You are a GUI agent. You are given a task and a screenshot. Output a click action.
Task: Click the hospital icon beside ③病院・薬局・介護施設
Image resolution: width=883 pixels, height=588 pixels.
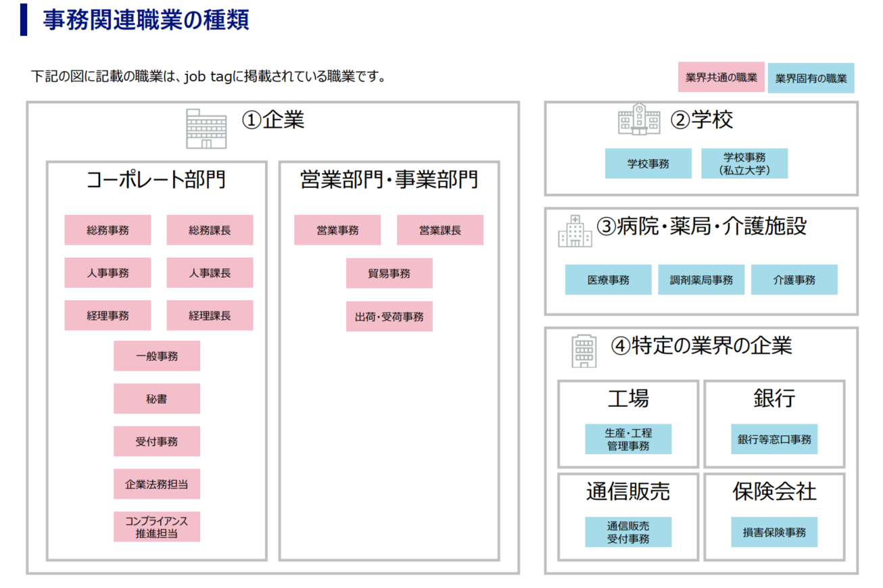point(575,232)
